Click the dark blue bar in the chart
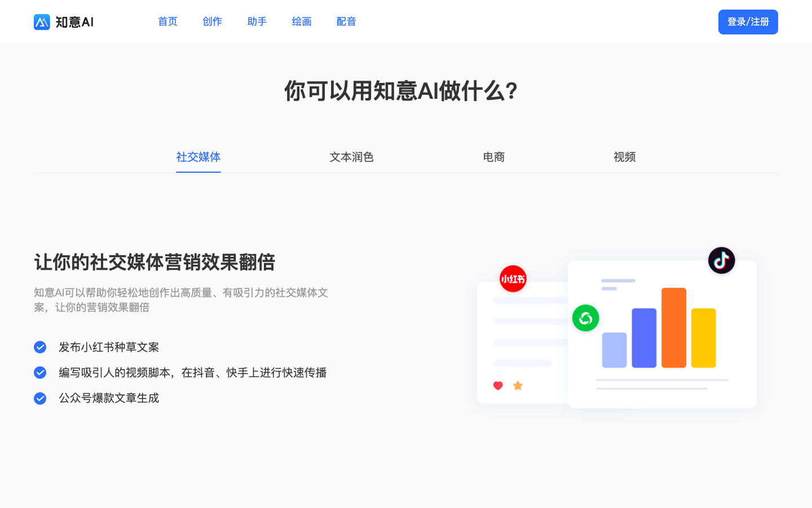This screenshot has width=812, height=508. 644,338
